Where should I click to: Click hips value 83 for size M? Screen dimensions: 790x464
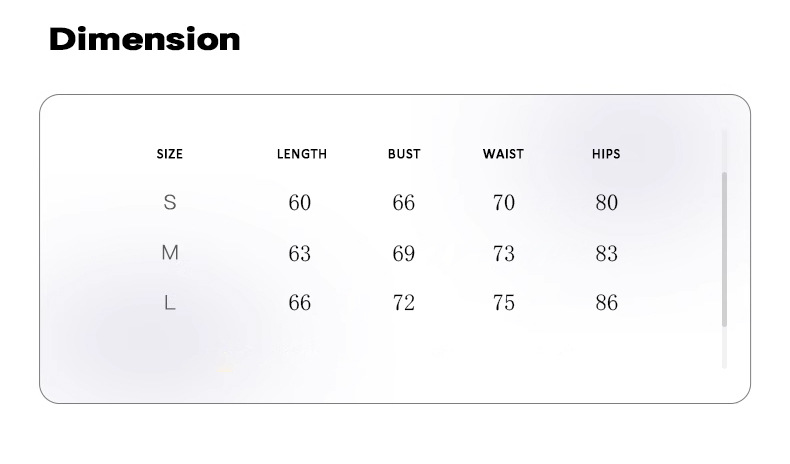click(x=607, y=254)
